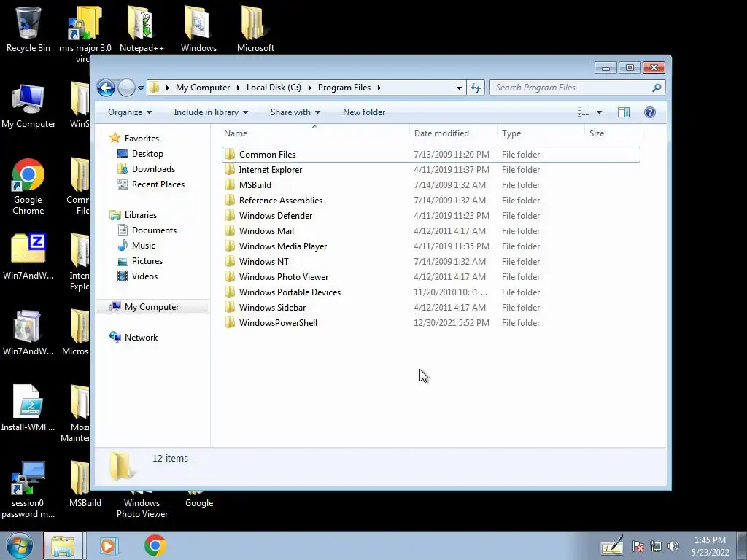The width and height of the screenshot is (747, 560).
Task: Open the Include in library menu
Action: 211,112
